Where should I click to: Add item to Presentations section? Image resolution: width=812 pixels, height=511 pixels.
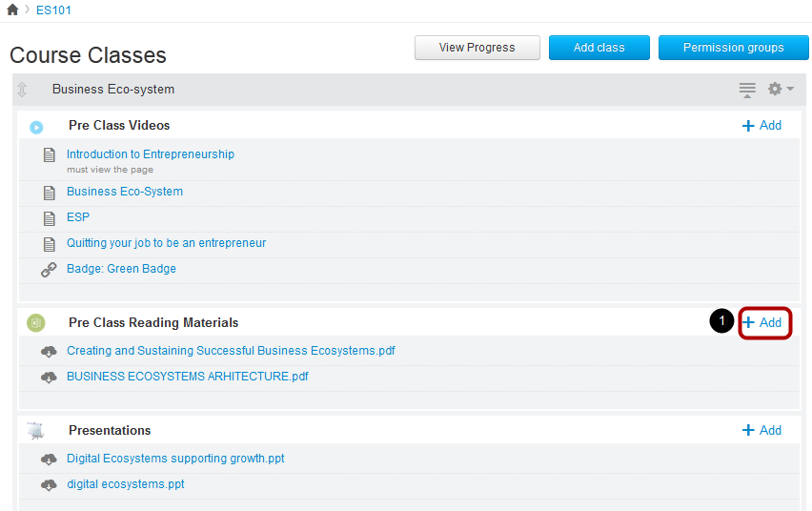click(761, 431)
